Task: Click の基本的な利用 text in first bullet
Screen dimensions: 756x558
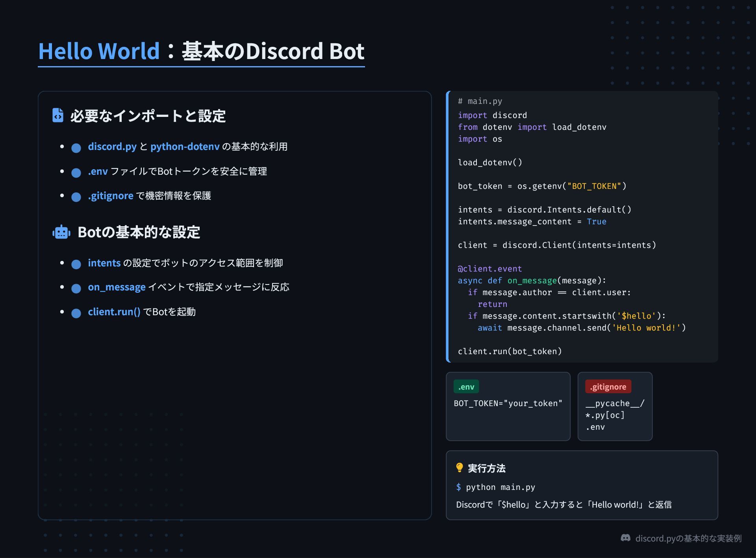Action: [x=255, y=146]
